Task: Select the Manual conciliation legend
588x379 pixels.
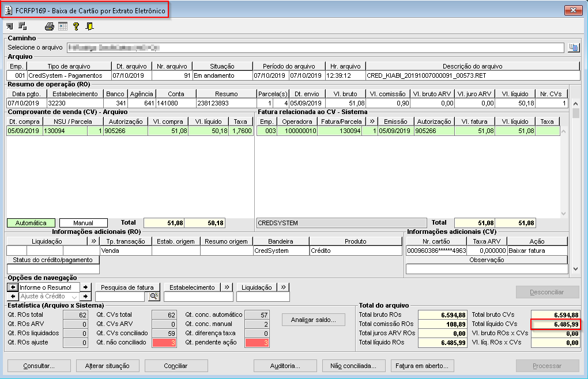Action: click(x=83, y=223)
